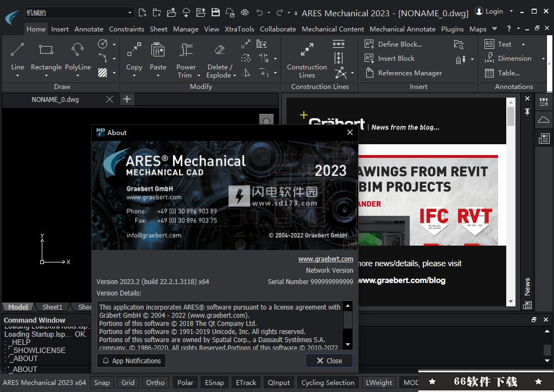
Task: Toggle Grid display in status bar
Action: [x=128, y=382]
